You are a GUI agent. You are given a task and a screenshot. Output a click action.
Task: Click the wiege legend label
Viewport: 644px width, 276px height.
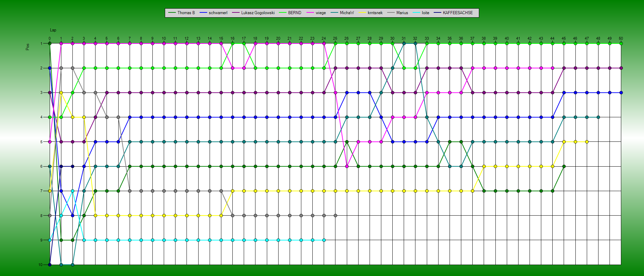point(320,13)
